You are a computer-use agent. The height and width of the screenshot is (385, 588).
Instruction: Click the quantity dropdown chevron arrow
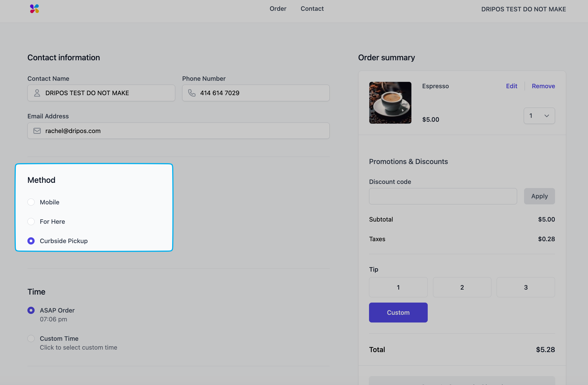546,116
